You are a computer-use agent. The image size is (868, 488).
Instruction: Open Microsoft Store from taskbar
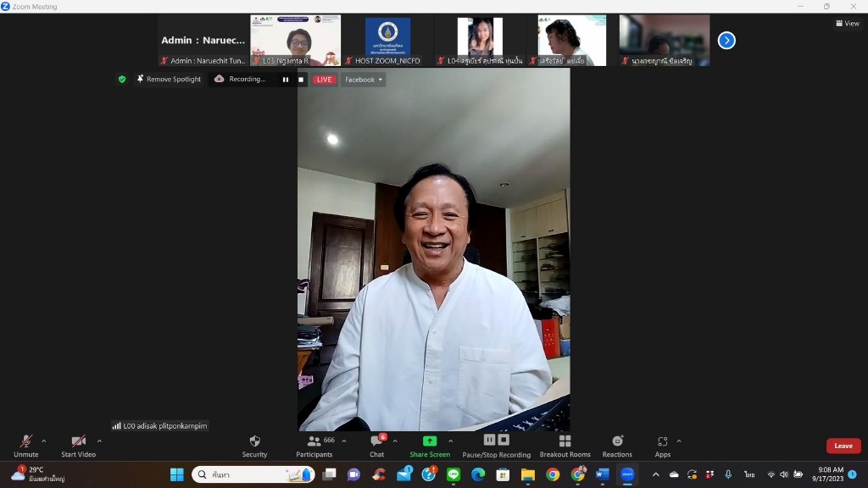coord(503,474)
